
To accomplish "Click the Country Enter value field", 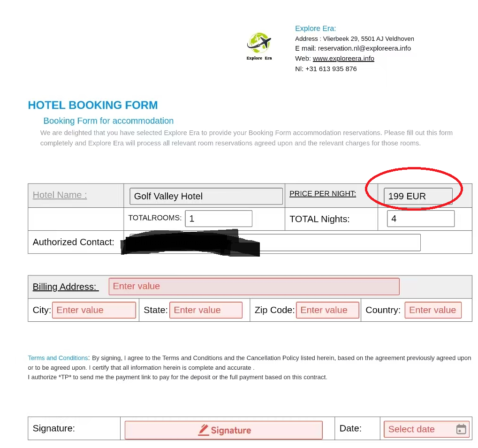I will click(433, 310).
